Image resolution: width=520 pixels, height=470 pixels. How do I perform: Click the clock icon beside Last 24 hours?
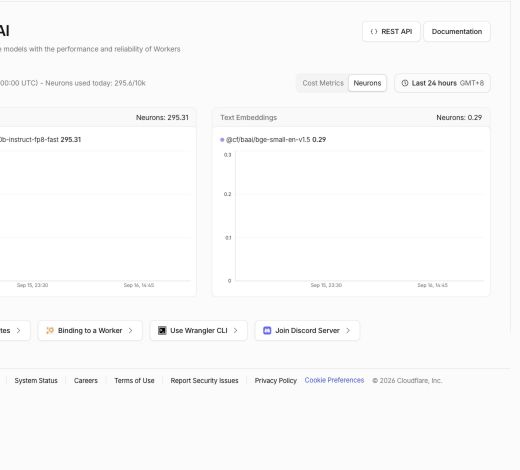pyautogui.click(x=405, y=83)
